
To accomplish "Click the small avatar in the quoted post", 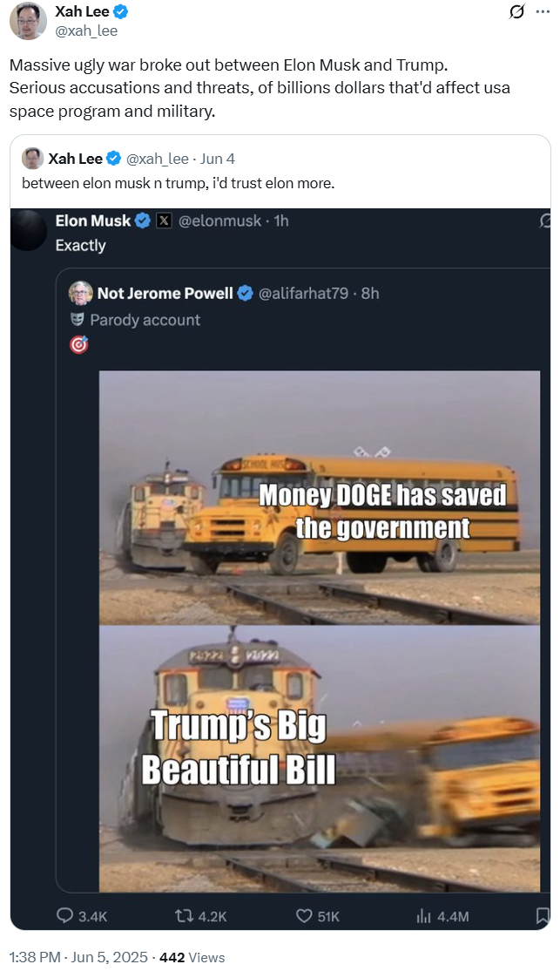I will [33, 159].
